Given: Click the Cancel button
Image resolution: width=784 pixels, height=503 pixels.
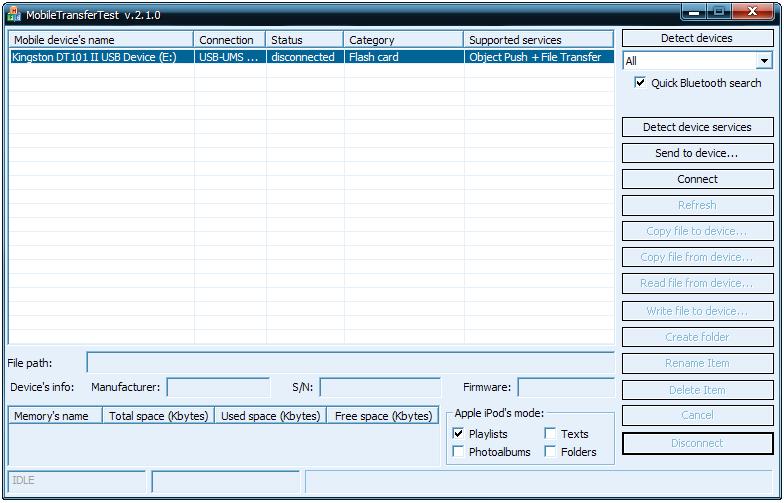Looking at the screenshot, I should 697,415.
